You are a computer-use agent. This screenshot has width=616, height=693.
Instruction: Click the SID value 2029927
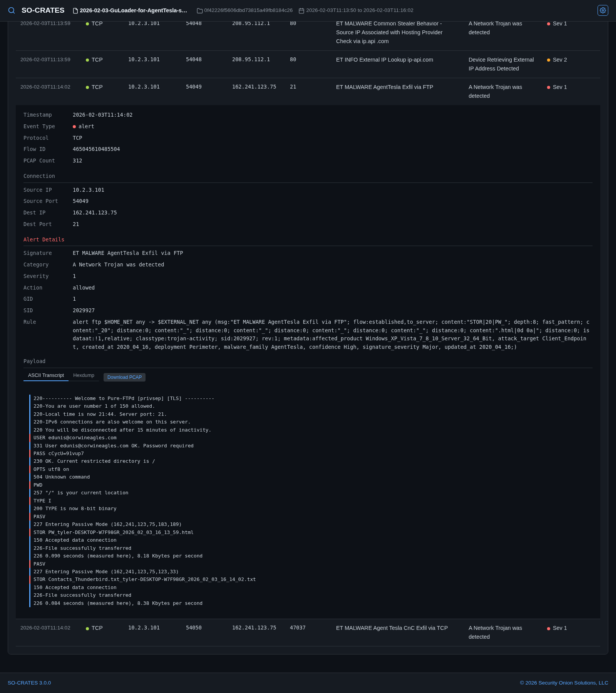coord(84,311)
